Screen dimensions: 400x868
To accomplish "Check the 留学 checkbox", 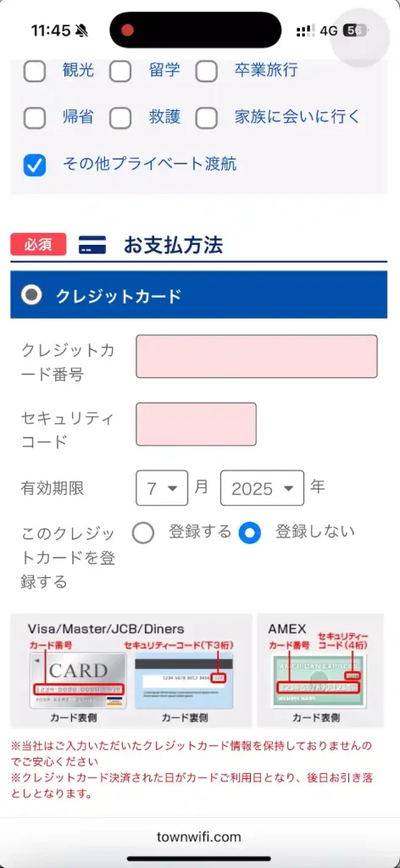I will [x=120, y=71].
